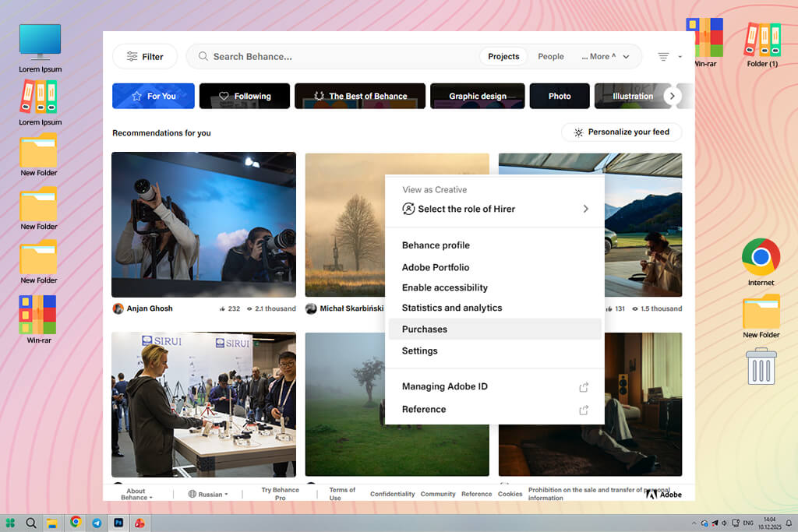Open the foggy green field project thumbnail
Viewport: 798px width, 532px height.
(345, 404)
